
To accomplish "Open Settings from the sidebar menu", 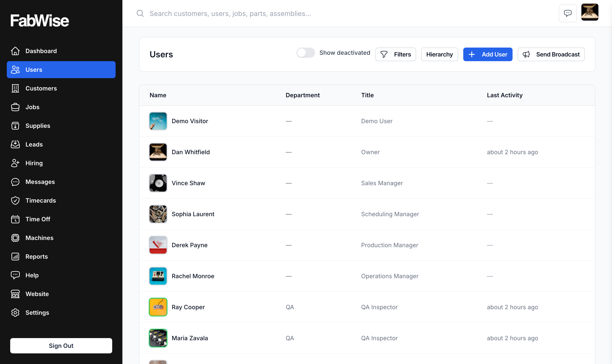I will tap(61, 312).
